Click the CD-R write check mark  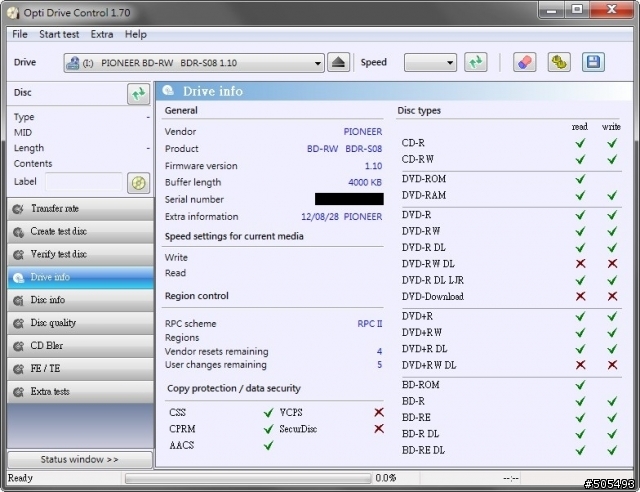(x=612, y=143)
